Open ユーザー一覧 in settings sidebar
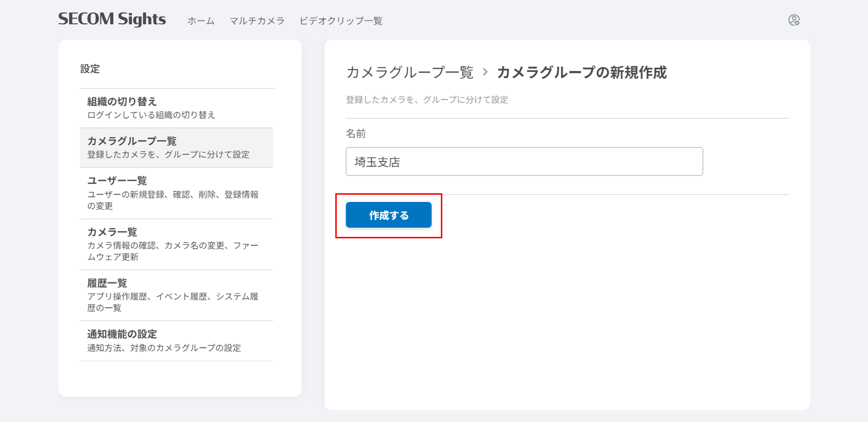Screen dimensions: 868x422 176,193
